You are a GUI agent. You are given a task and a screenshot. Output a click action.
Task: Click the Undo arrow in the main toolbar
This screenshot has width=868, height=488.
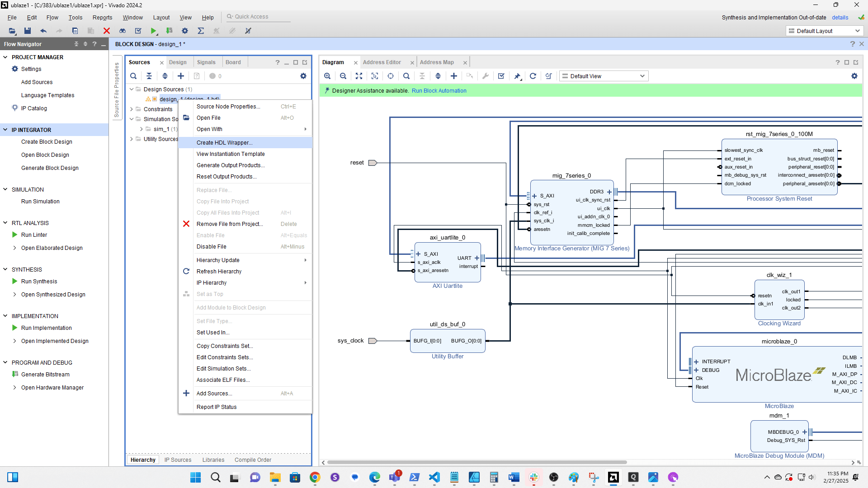coord(43,31)
